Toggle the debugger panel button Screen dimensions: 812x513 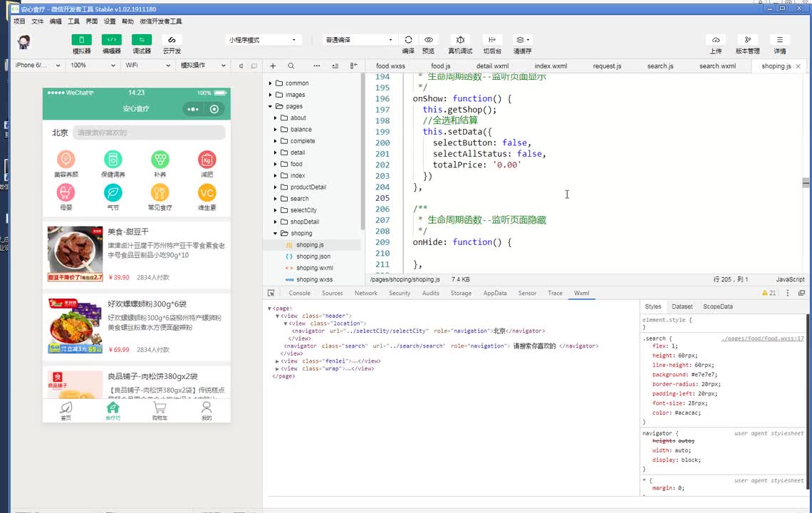(x=141, y=40)
